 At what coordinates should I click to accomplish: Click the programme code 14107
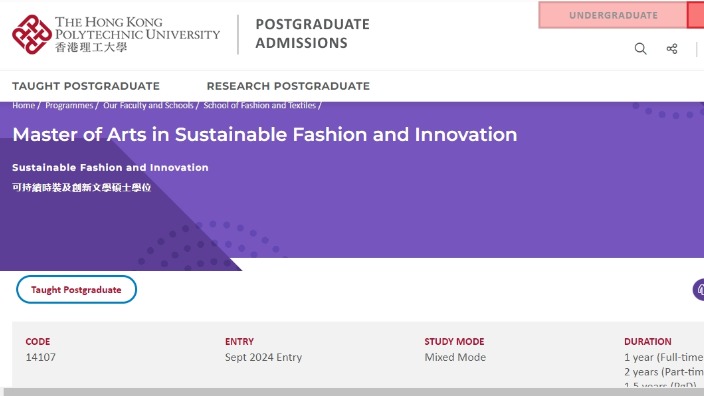(x=40, y=357)
